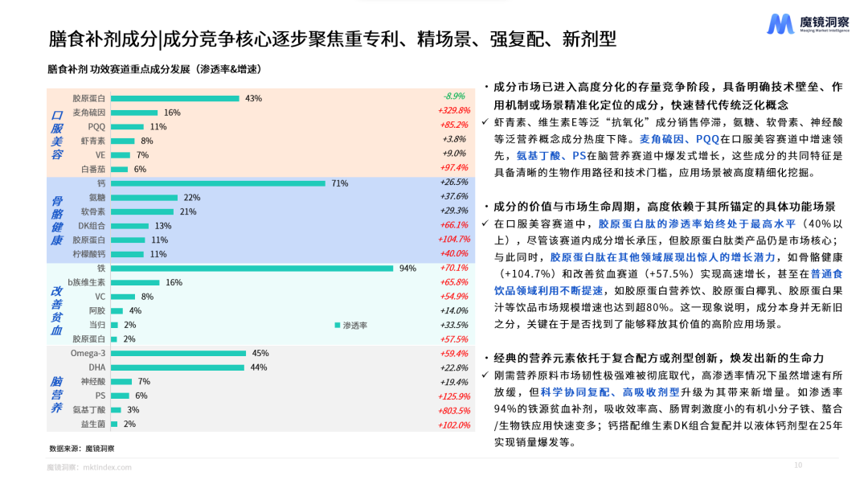The width and height of the screenshot is (868, 488).
Task: Click the +85.2% growth value
Action: 454,125
